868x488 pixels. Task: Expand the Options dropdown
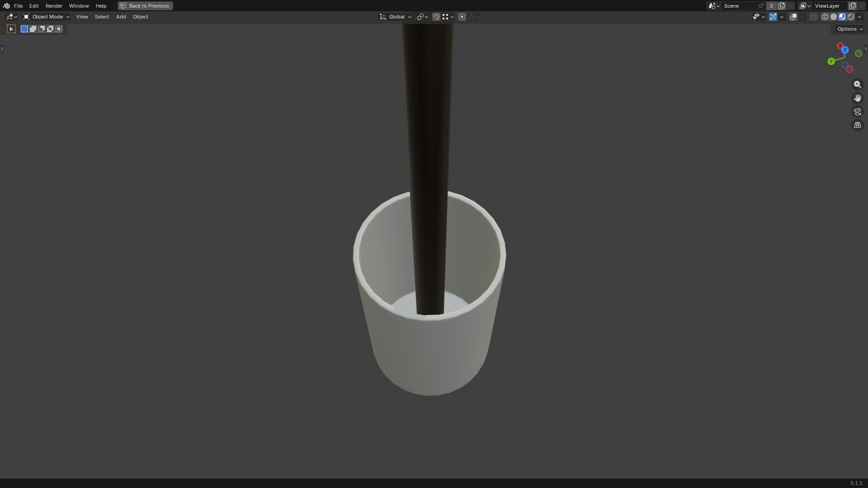850,29
